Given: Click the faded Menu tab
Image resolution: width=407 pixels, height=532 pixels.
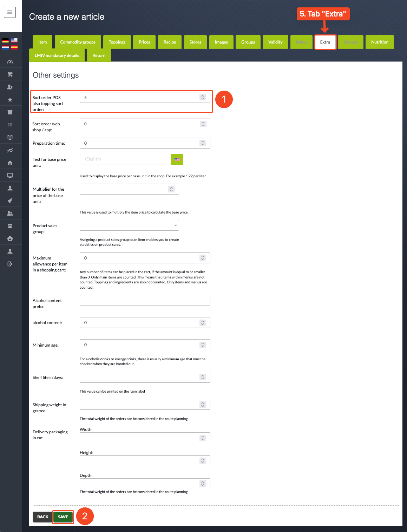Looking at the screenshot, I should click(301, 42).
